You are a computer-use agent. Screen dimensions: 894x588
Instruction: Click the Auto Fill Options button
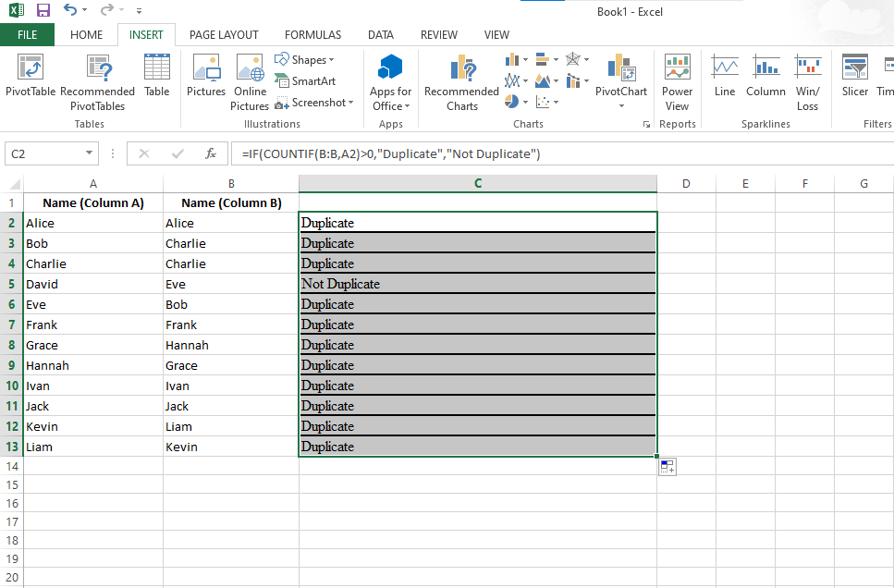(667, 467)
